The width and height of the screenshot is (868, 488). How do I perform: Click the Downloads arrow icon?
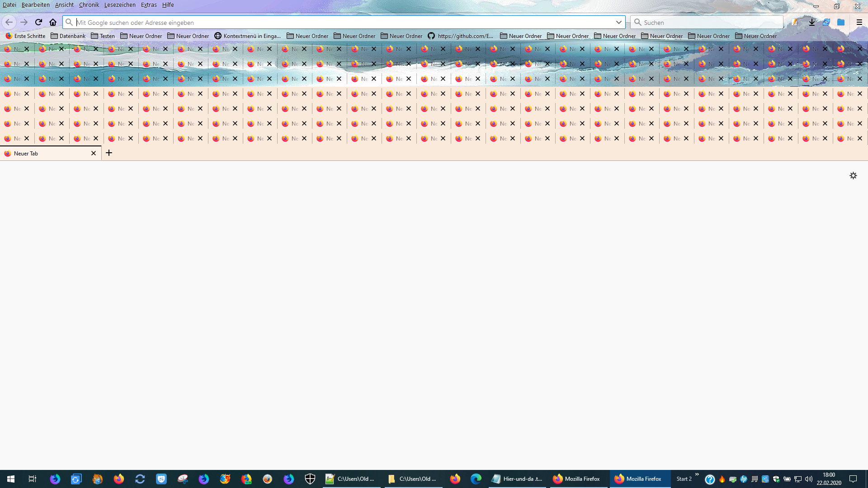tap(812, 22)
